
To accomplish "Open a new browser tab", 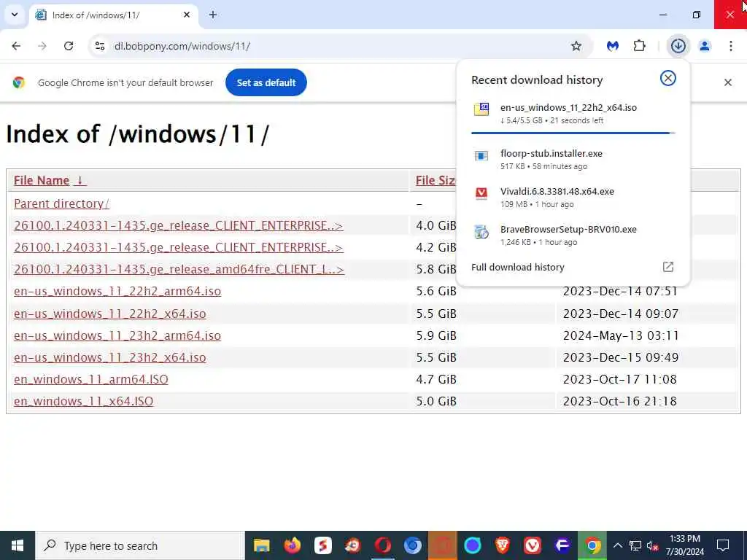I will click(213, 15).
